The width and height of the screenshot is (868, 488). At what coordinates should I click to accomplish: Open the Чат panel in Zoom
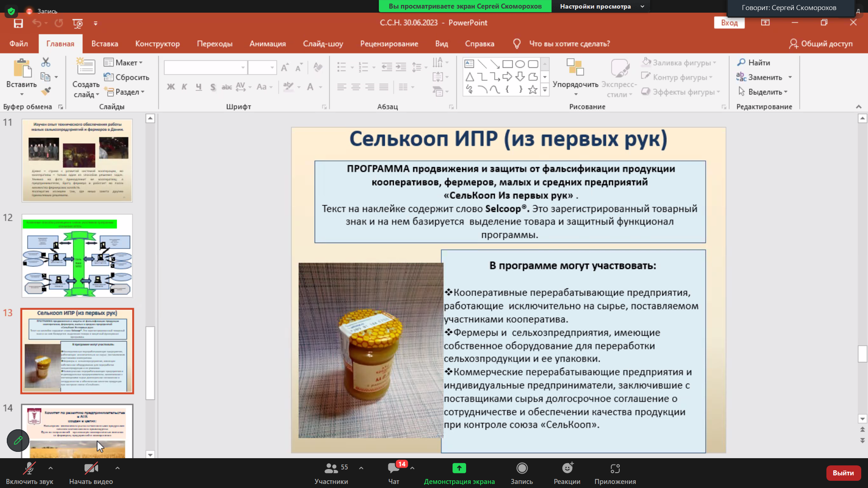click(393, 473)
